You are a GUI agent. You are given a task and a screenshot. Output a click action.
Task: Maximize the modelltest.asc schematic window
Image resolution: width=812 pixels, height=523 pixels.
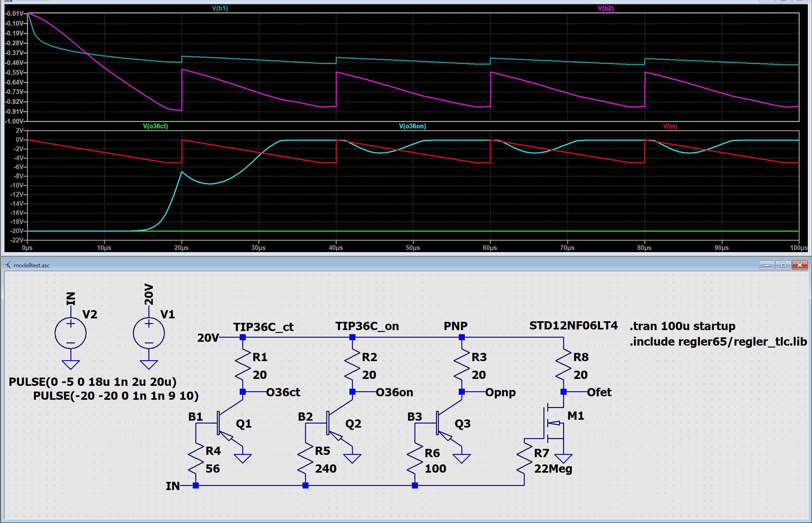pos(783,265)
